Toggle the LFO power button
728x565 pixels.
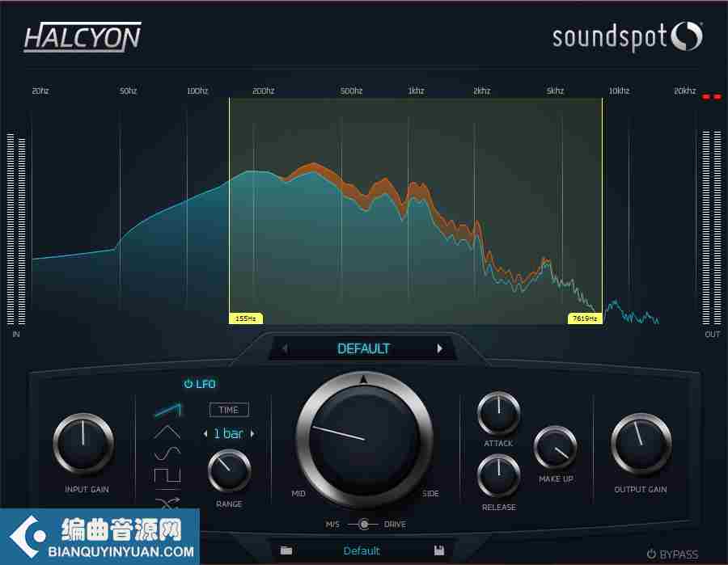coord(188,384)
